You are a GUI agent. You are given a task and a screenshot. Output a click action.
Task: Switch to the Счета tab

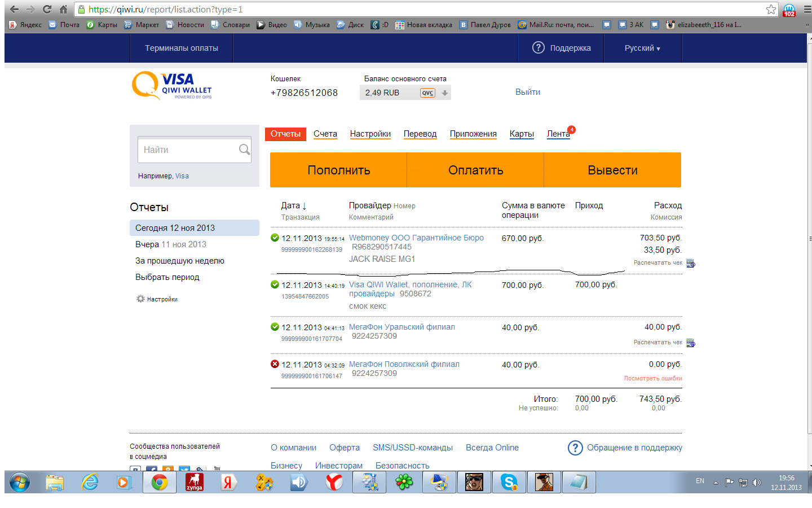[x=325, y=134]
